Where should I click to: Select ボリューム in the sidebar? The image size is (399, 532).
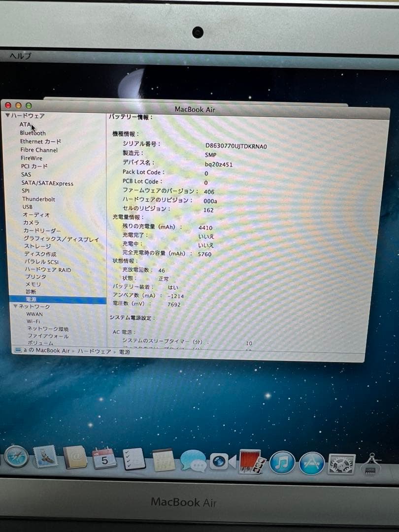pyautogui.click(x=40, y=343)
